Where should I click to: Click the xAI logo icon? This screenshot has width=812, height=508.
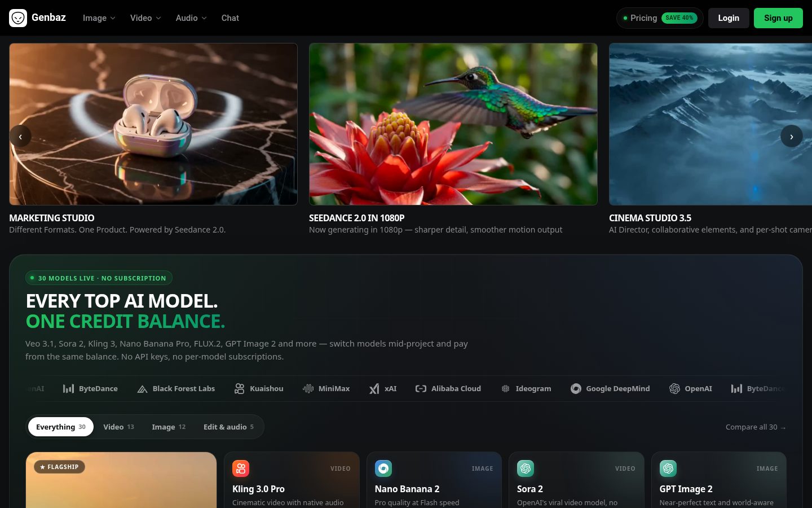pyautogui.click(x=374, y=388)
